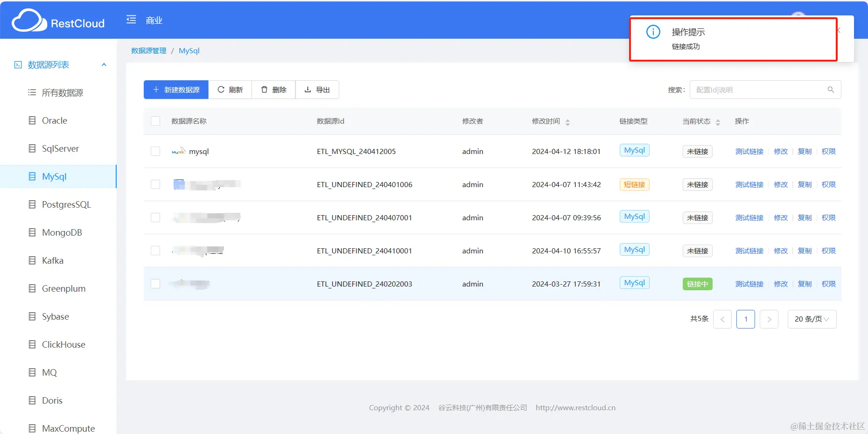The height and width of the screenshot is (434, 868).
Task: Toggle the select-all checkbox in table header
Action: click(155, 121)
